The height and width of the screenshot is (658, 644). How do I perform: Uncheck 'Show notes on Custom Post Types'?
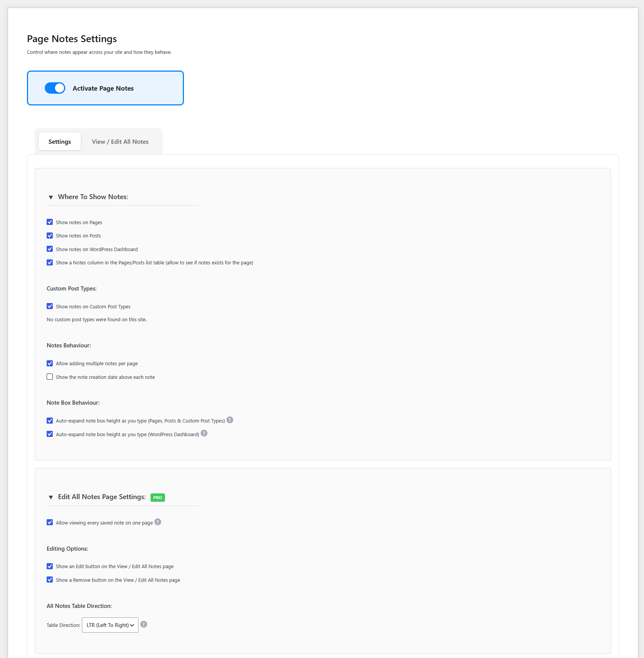coord(50,306)
